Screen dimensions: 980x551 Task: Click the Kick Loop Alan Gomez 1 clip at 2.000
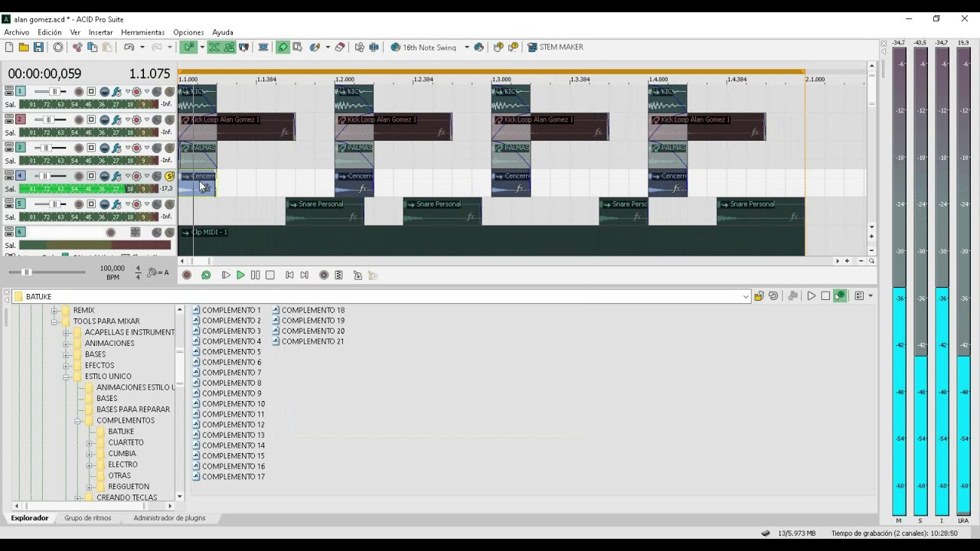point(394,127)
